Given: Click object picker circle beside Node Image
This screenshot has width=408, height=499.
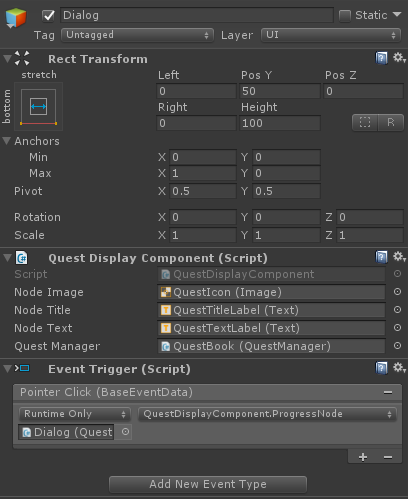Looking at the screenshot, I should pos(397,292).
